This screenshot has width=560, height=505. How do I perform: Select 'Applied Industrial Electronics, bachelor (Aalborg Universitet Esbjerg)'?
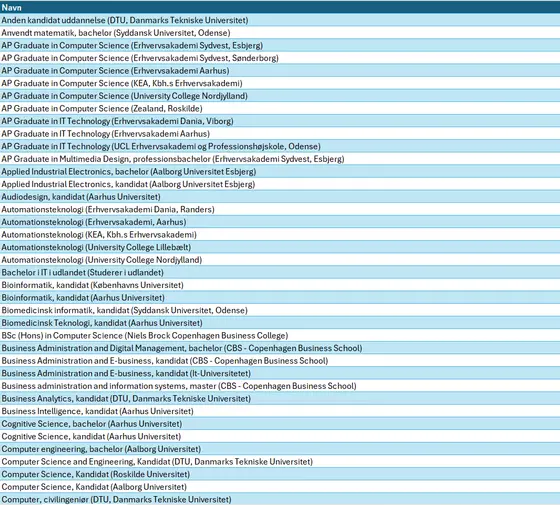[280, 171]
